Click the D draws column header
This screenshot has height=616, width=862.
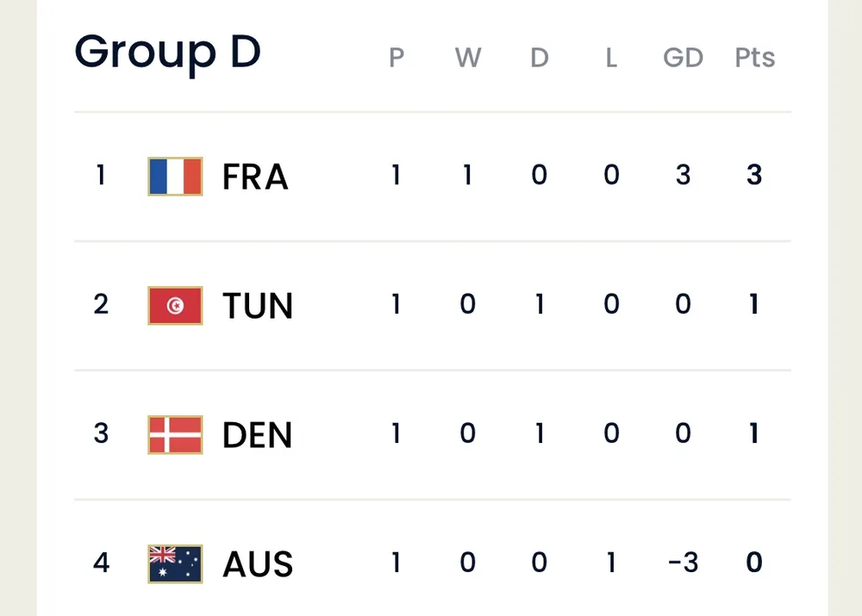pyautogui.click(x=540, y=58)
